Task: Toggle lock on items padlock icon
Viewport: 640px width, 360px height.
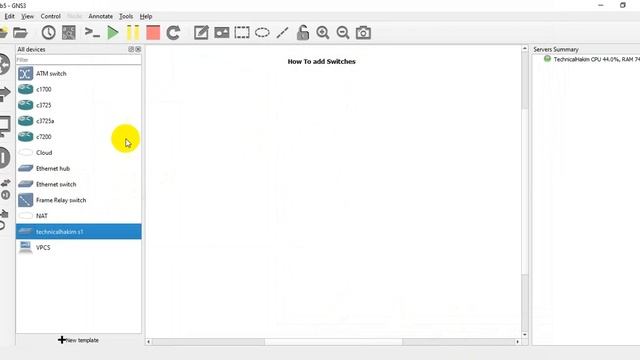Action: (x=302, y=33)
